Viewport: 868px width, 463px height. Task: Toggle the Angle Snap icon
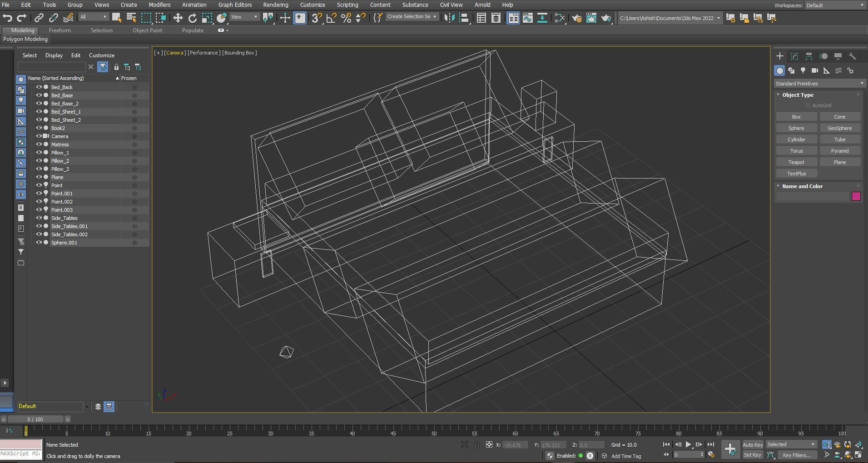coord(331,18)
